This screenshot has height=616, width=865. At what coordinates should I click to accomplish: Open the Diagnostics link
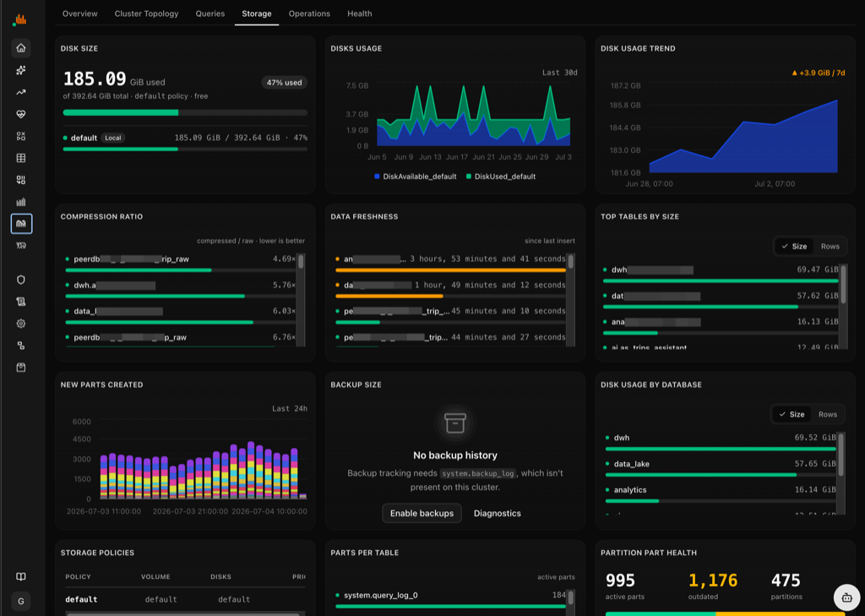[497, 514]
